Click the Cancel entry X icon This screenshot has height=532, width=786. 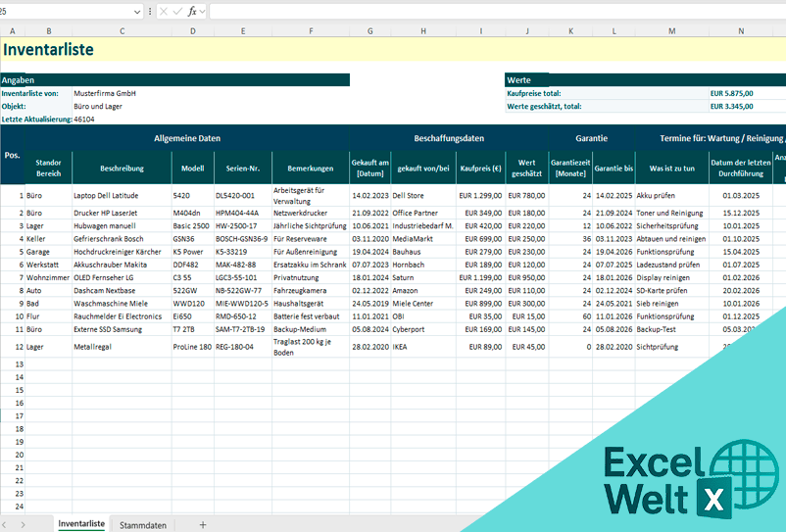tap(164, 12)
